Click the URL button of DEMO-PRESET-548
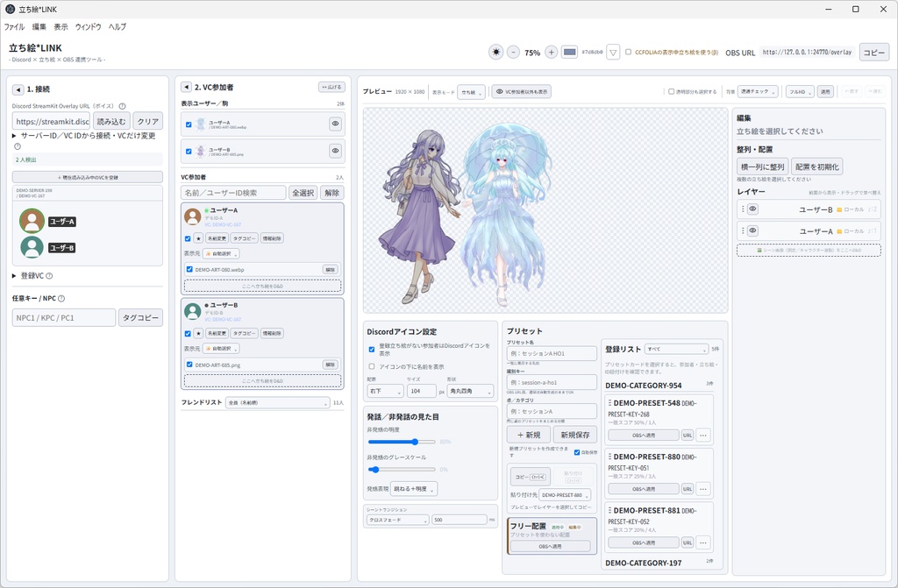 pyautogui.click(x=688, y=436)
